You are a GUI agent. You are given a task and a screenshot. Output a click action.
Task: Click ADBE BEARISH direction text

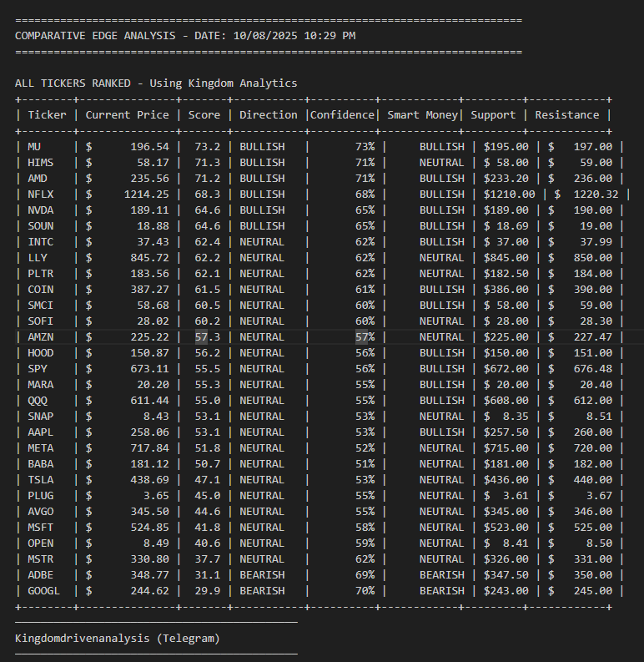coord(262,575)
